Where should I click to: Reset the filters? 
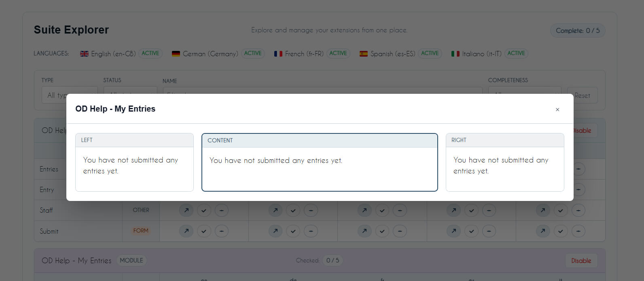point(582,95)
